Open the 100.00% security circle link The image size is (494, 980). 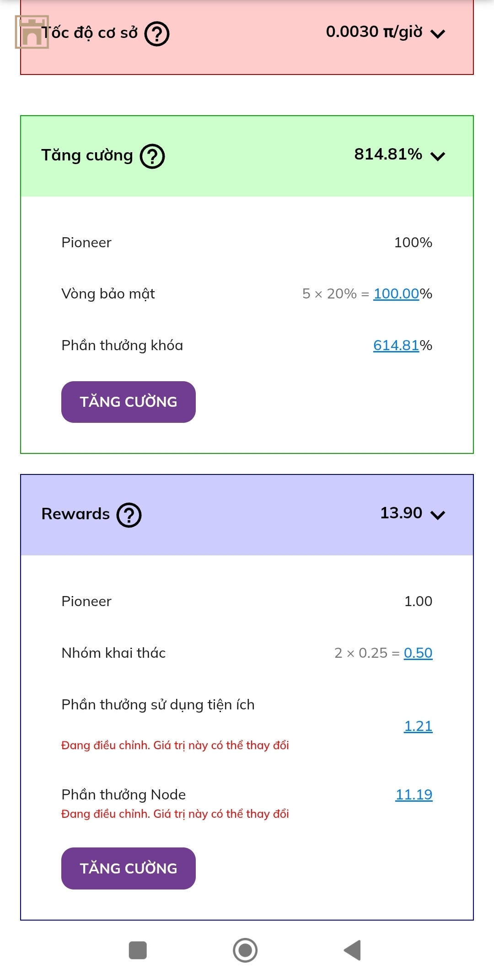click(396, 293)
